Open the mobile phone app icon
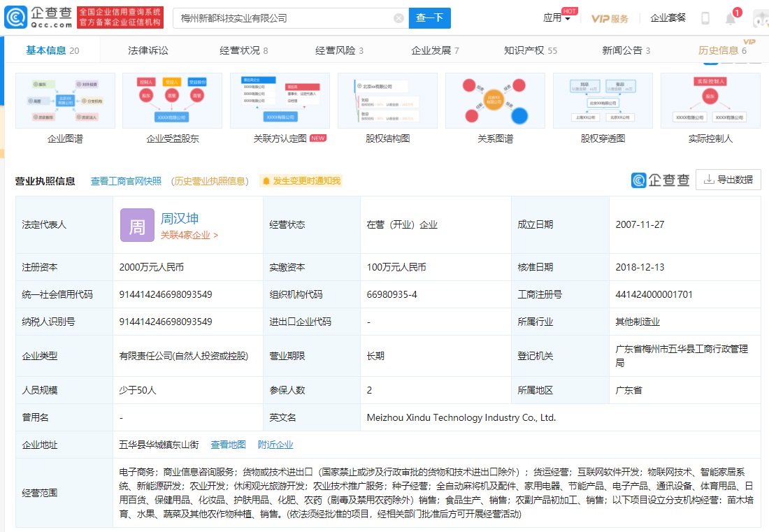Viewport: 769px width, 532px height. coord(705,18)
